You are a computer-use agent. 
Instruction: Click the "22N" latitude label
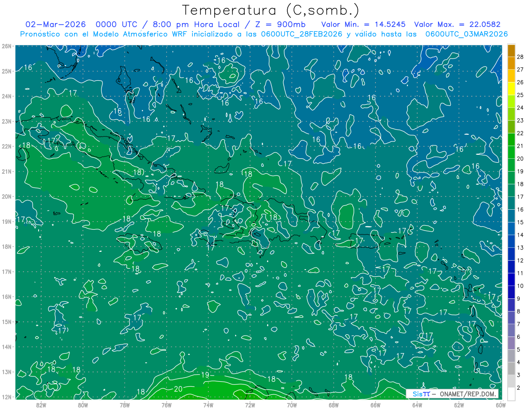[6, 146]
